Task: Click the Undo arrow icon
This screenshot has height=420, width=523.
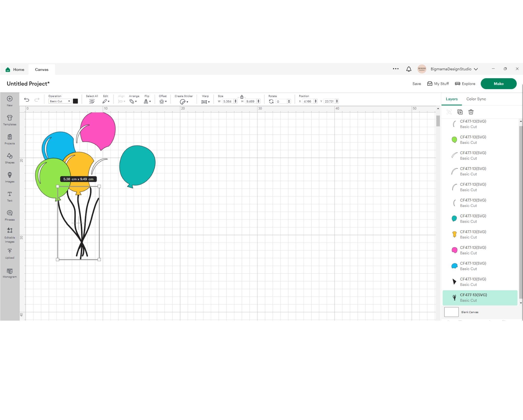Action: 27,100
